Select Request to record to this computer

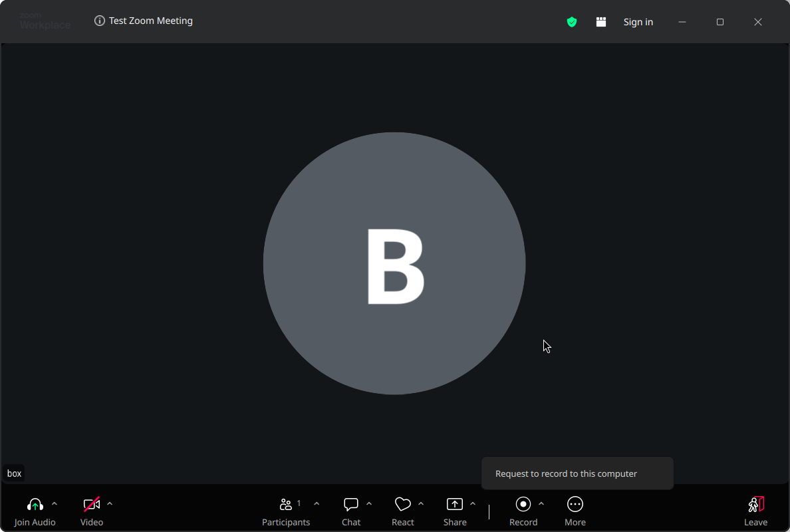[x=577, y=473]
